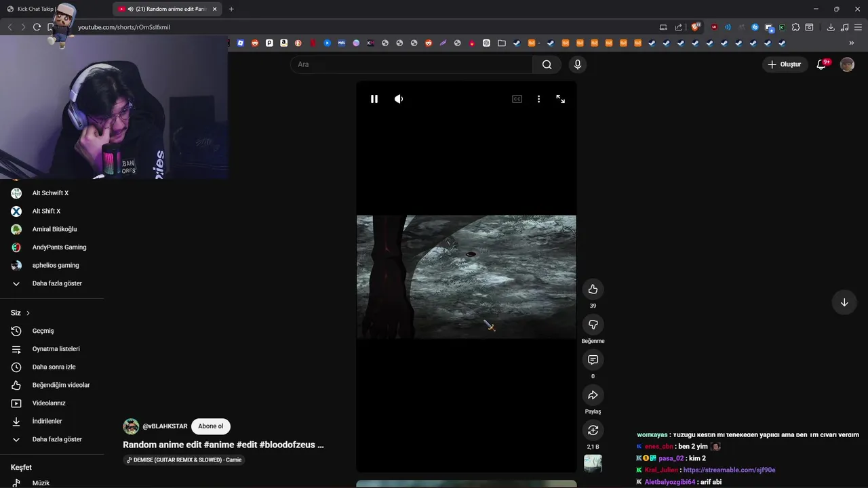The height and width of the screenshot is (488, 868).
Task: Open the sound thumbnail below Remix
Action: [x=593, y=464]
